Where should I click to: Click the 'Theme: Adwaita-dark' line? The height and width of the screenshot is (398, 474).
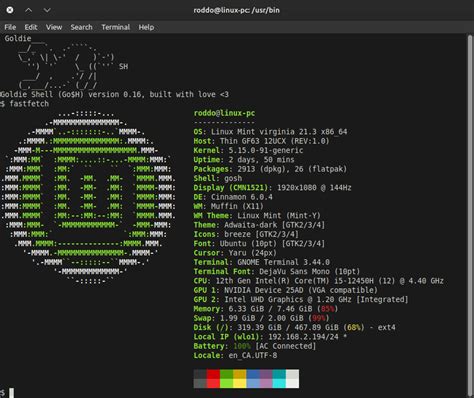(x=259, y=225)
